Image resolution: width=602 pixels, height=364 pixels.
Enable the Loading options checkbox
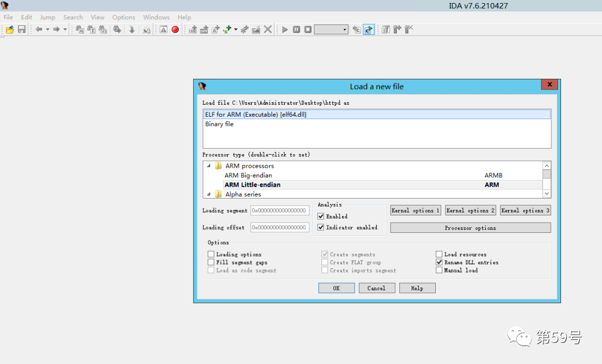pyautogui.click(x=211, y=254)
